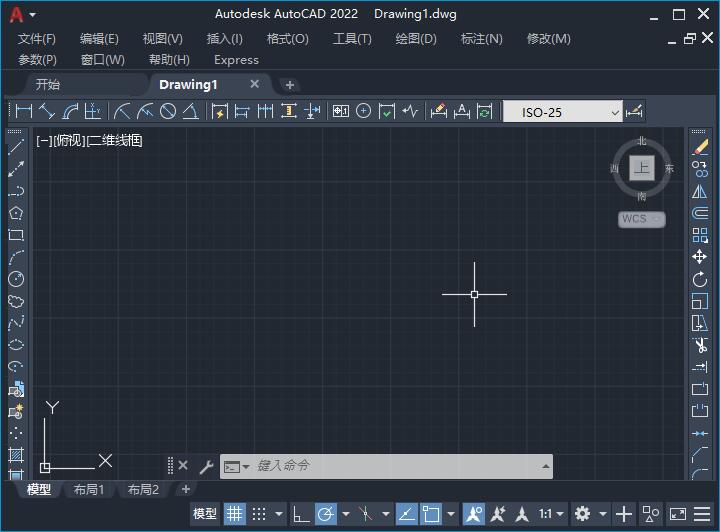The image size is (720, 532).
Task: Click the ViewCube 上 top face
Action: point(641,168)
